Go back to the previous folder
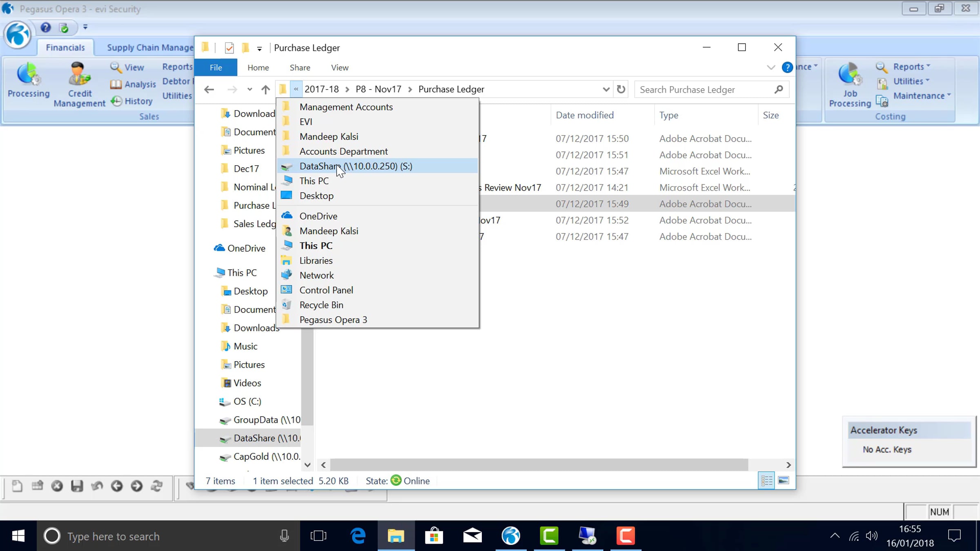 tap(209, 89)
